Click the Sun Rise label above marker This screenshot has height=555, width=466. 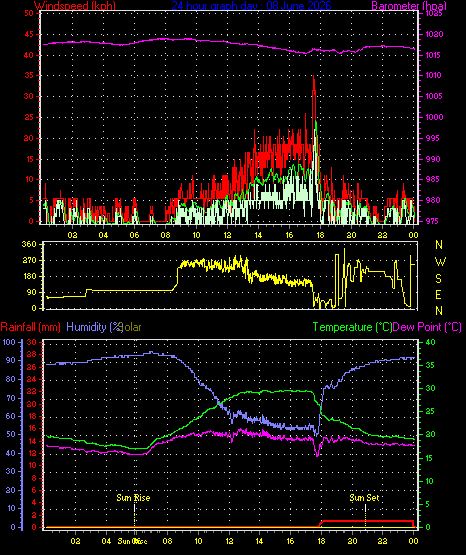tap(133, 498)
